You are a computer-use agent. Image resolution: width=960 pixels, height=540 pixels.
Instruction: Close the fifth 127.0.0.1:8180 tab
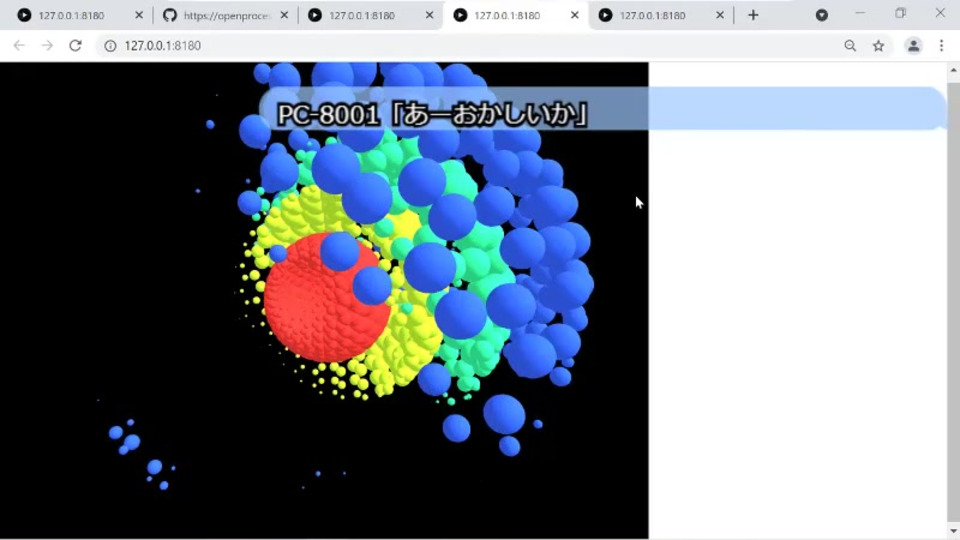coord(720,15)
